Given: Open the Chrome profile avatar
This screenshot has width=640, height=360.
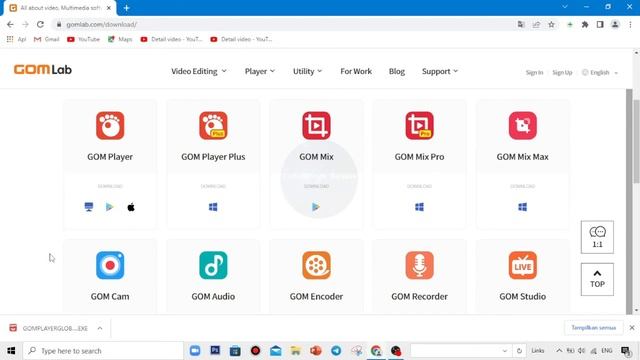Looking at the screenshot, I should (615, 24).
